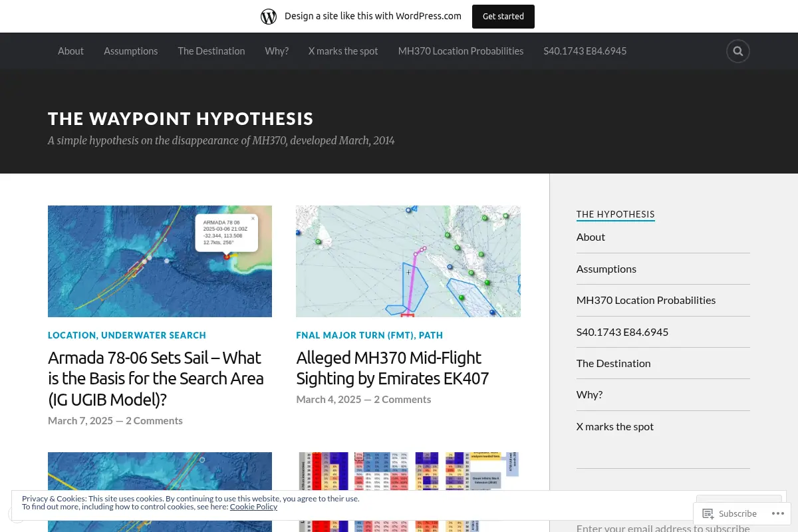The height and width of the screenshot is (532, 798).
Task: Click The Destination in sidebar
Action: pos(614,363)
